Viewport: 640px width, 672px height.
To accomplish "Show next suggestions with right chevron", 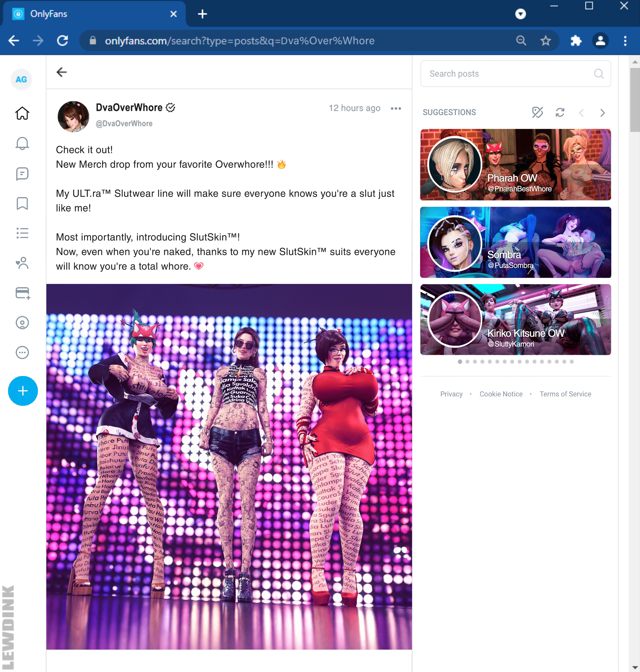I will 603,113.
